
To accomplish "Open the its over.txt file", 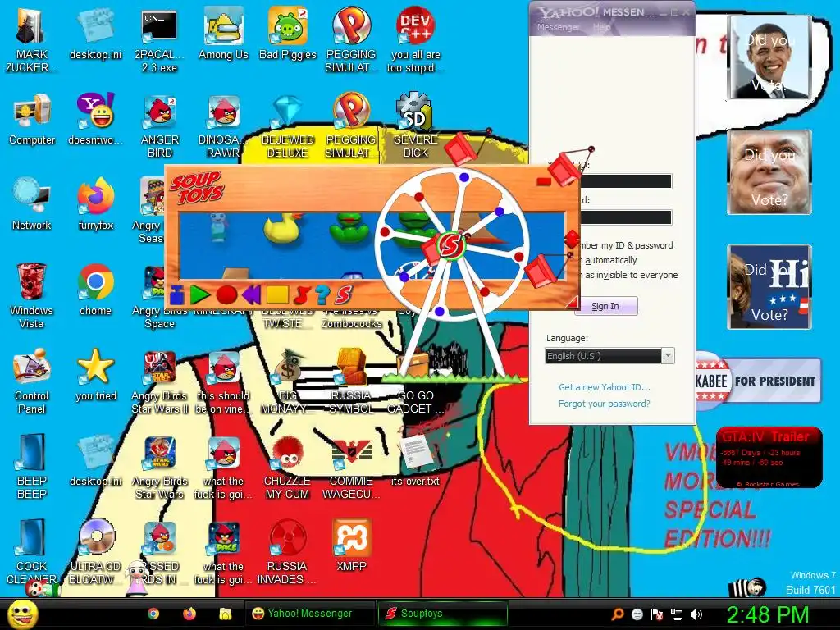I will click(415, 461).
